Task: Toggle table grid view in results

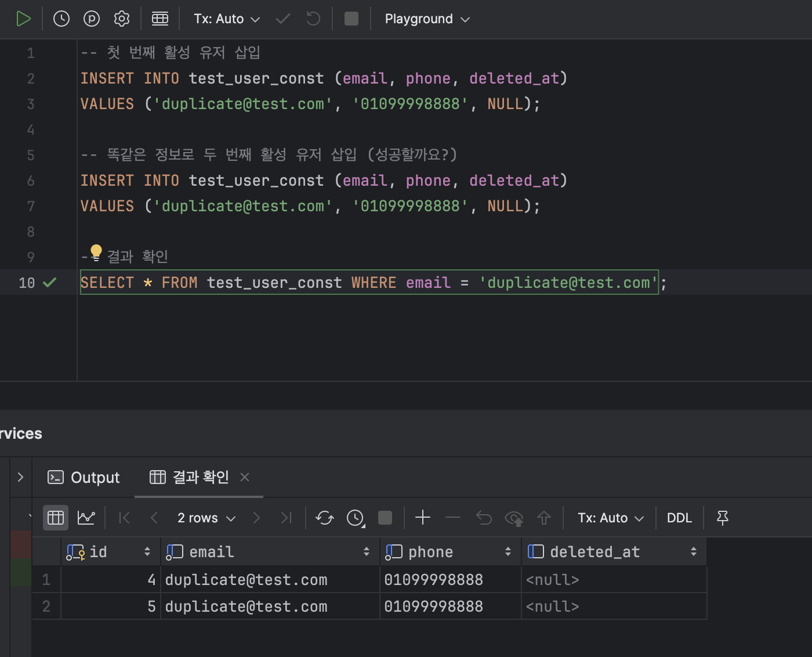Action: coord(56,517)
